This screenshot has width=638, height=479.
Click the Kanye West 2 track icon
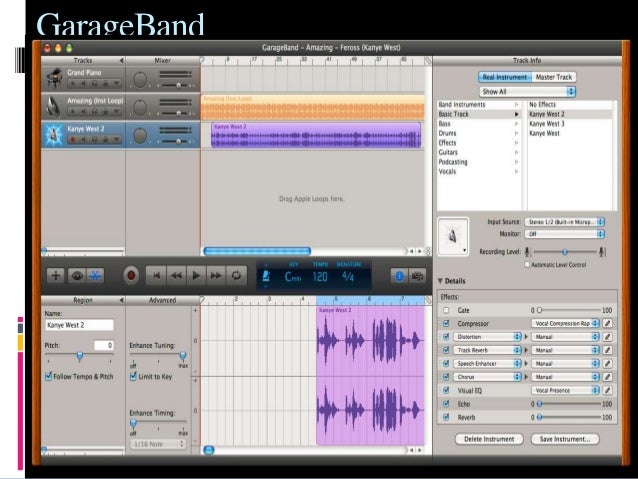pos(54,134)
